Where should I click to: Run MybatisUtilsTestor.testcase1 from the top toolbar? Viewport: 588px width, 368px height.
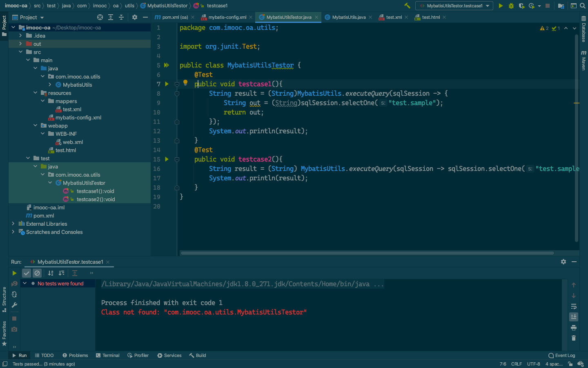[501, 6]
